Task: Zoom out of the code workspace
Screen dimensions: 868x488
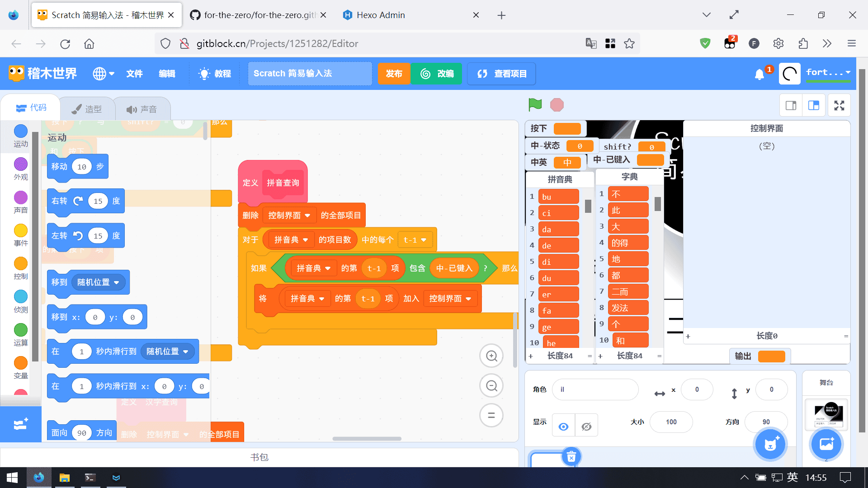Action: [491, 386]
